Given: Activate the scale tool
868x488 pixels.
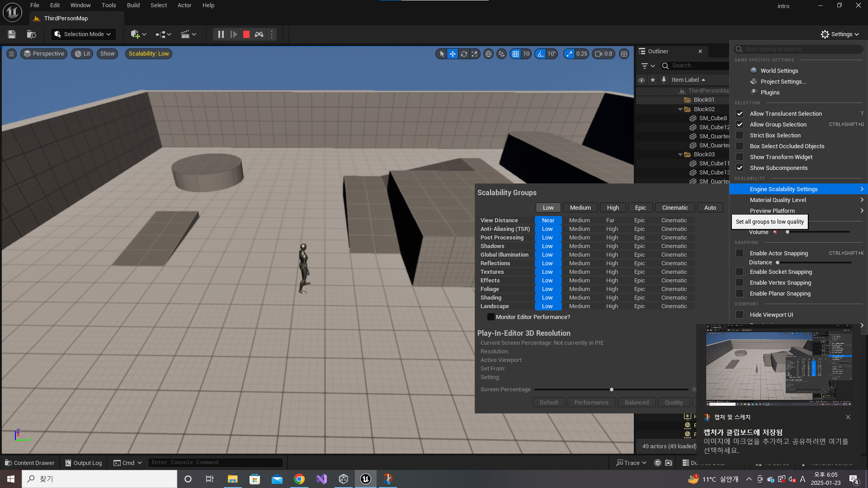Looking at the screenshot, I should click(474, 54).
